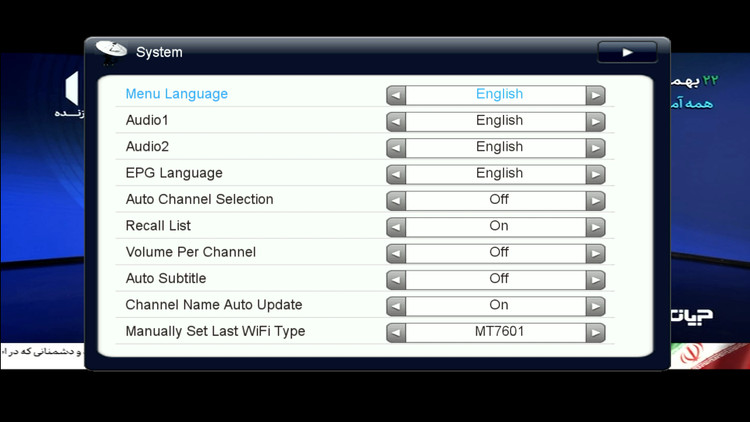Enable Volume Per Channel with right arrow
The image size is (750, 422).
pyautogui.click(x=595, y=253)
